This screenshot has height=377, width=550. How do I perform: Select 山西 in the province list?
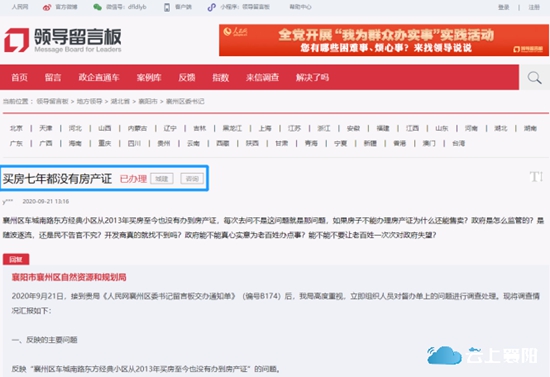(105, 128)
